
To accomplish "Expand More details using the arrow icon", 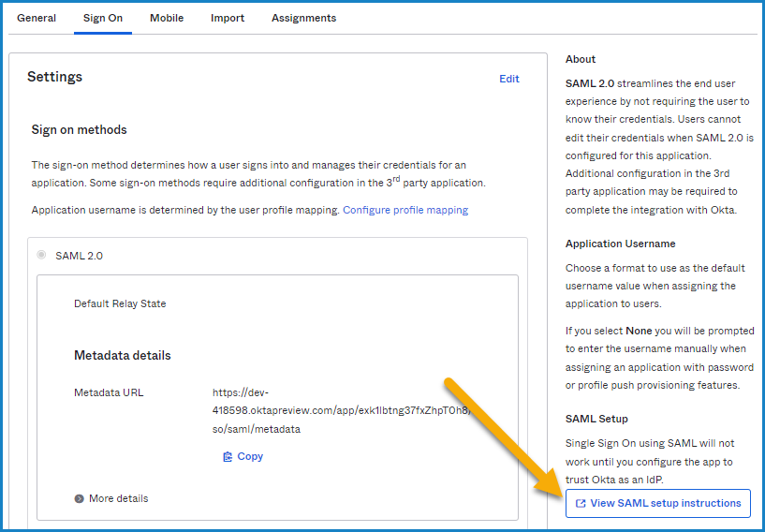I will (79, 499).
